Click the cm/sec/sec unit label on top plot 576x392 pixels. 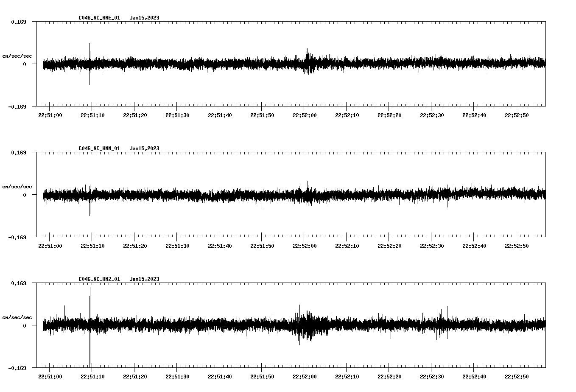(17, 56)
